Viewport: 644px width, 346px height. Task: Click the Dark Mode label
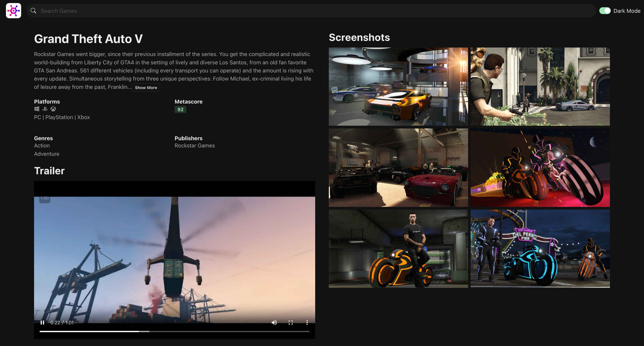click(x=627, y=11)
